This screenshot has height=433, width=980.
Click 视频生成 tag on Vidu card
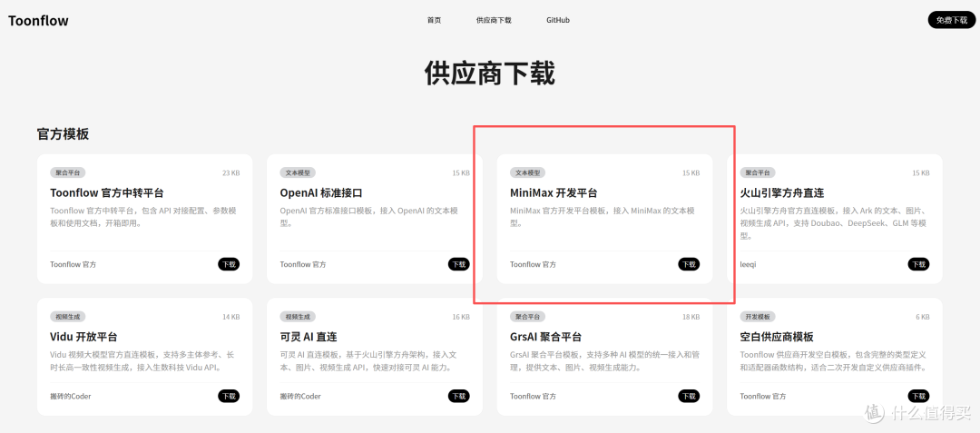pos(67,317)
